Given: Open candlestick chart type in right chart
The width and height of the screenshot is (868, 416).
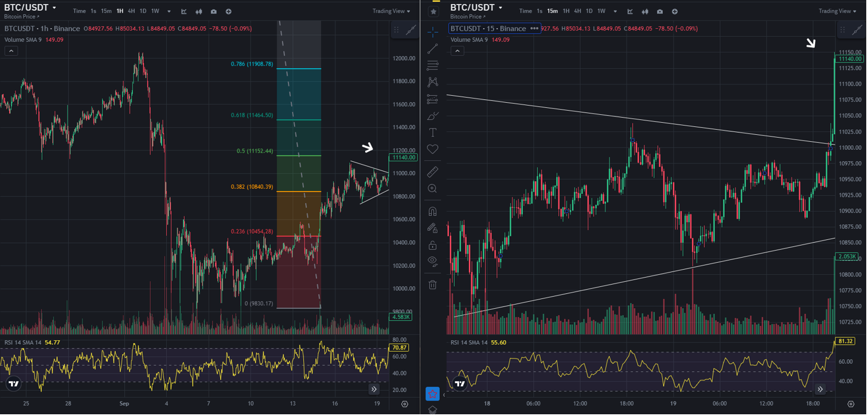Looking at the screenshot, I should (x=645, y=11).
